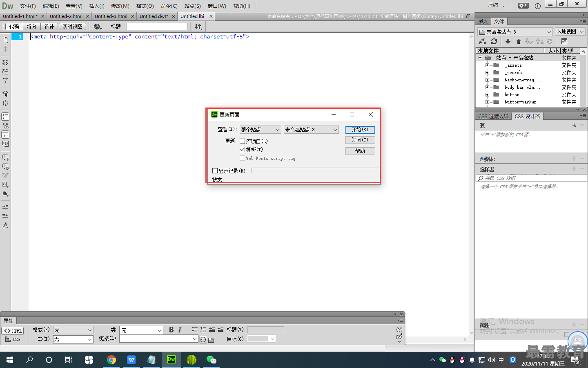Open the 本地视图 view dropdown
The image size is (588, 368).
click(570, 31)
